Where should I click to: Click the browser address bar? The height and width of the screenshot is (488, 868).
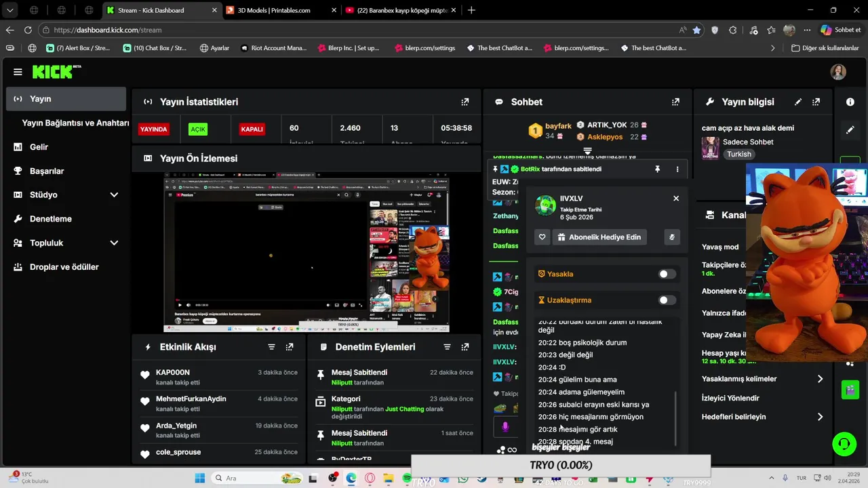pyautogui.click(x=359, y=30)
